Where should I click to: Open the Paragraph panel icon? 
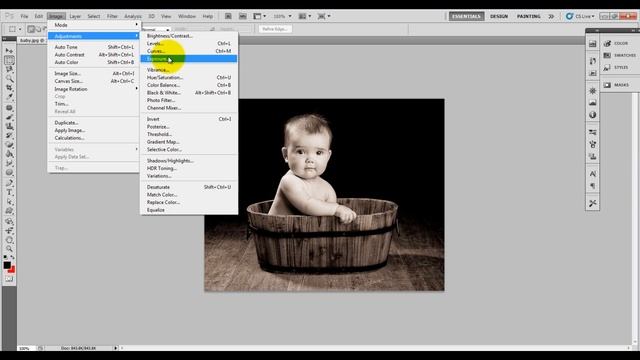click(x=592, y=186)
